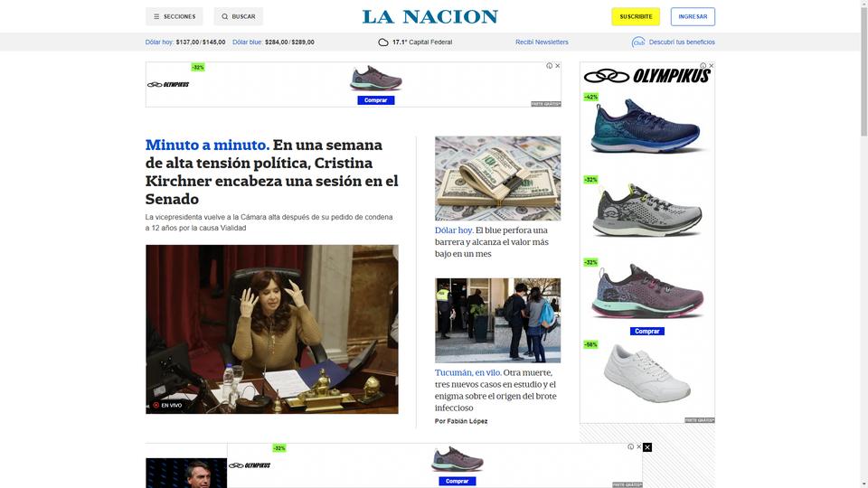Viewport: 868px width, 488px height.
Task: Open the Secciones hamburger menu
Action: tap(174, 16)
